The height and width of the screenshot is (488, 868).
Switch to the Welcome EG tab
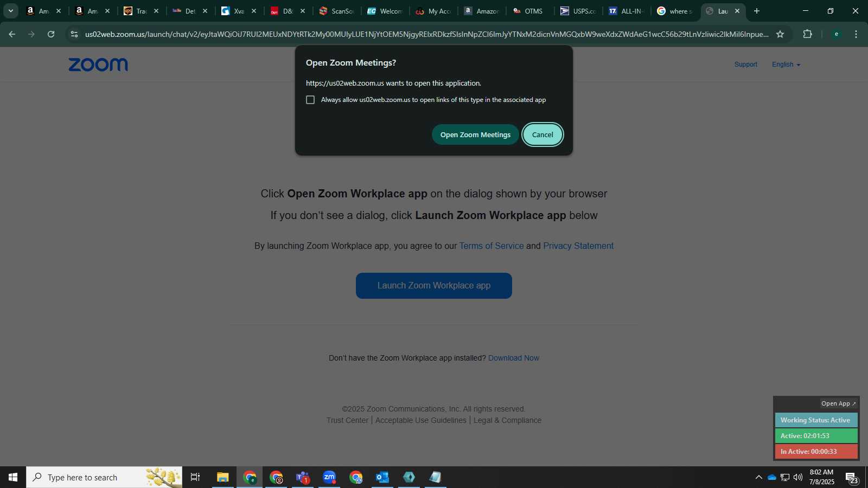(x=385, y=11)
